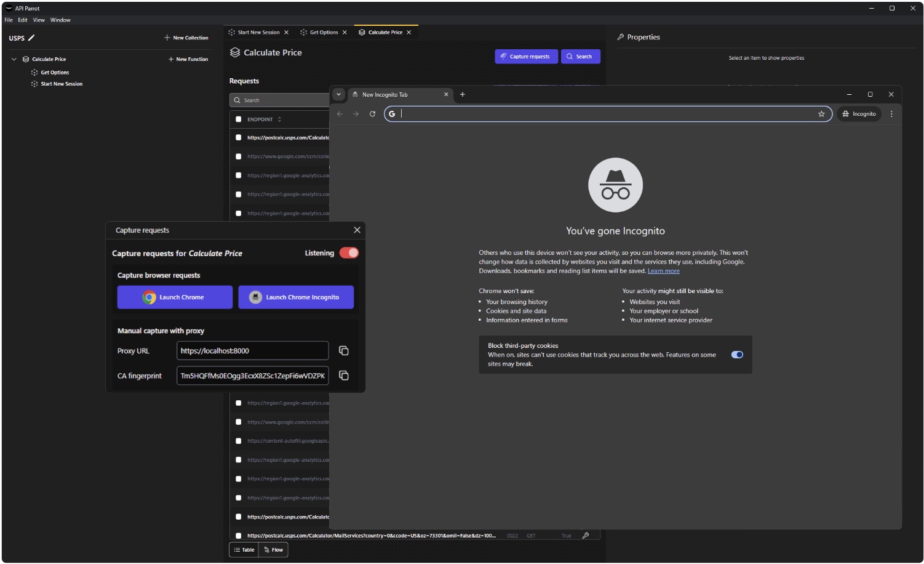Open Chrome tab search dropdown arrow

point(338,95)
